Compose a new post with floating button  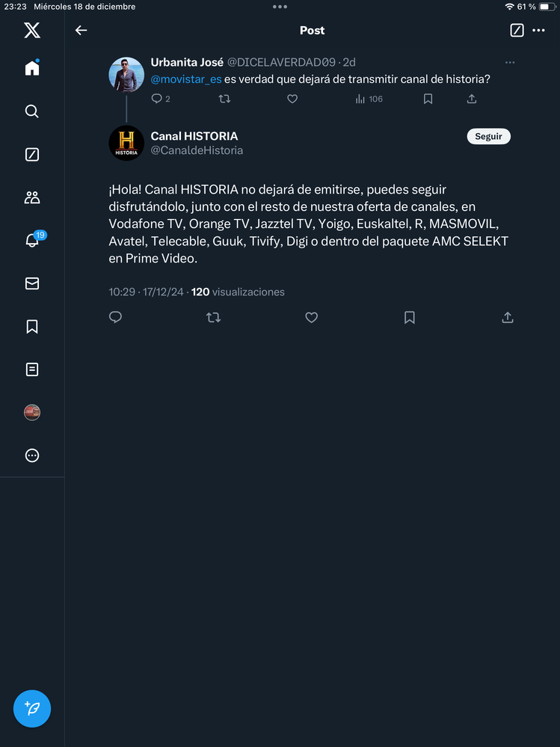pos(32,709)
